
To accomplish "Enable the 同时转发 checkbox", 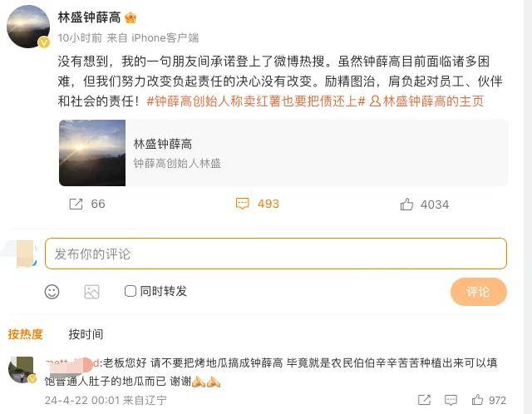I will (x=131, y=291).
